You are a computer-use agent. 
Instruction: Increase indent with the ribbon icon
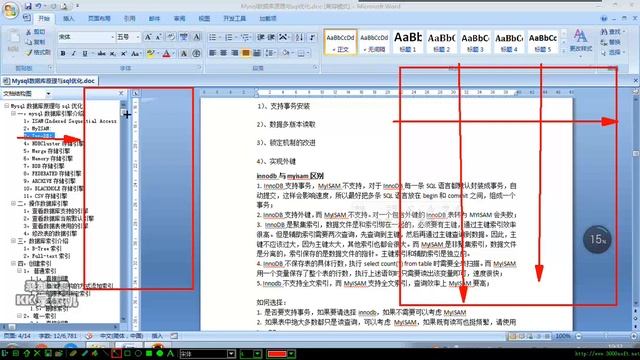(271, 37)
